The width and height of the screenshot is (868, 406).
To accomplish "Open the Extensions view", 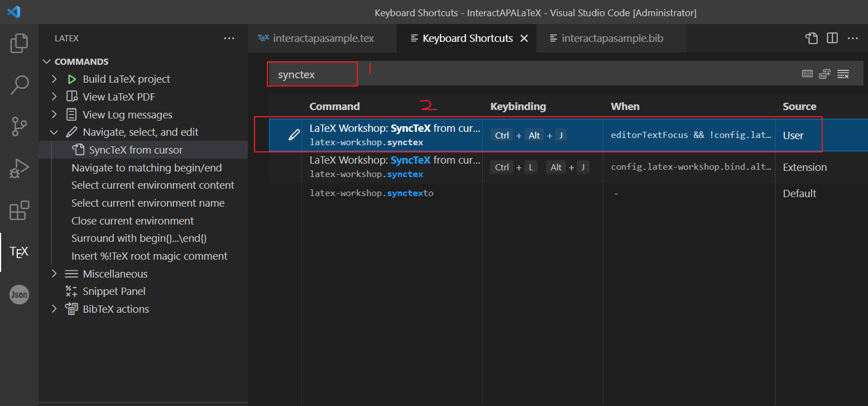I will pyautogui.click(x=20, y=211).
